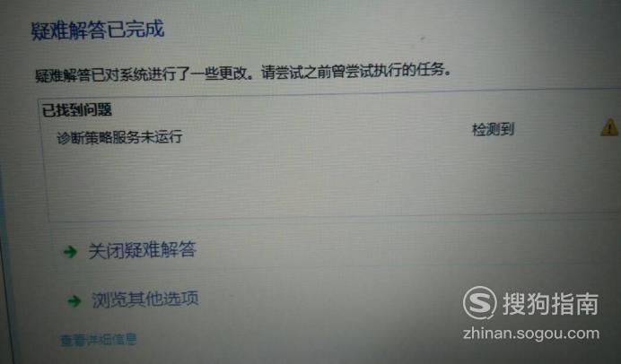Click the 搜狗指南 watermark text

[550, 304]
